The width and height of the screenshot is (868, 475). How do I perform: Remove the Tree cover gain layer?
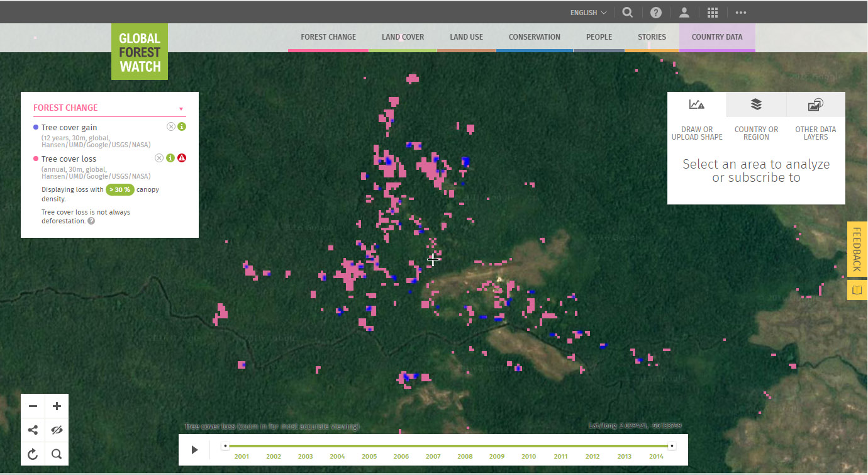tap(170, 126)
